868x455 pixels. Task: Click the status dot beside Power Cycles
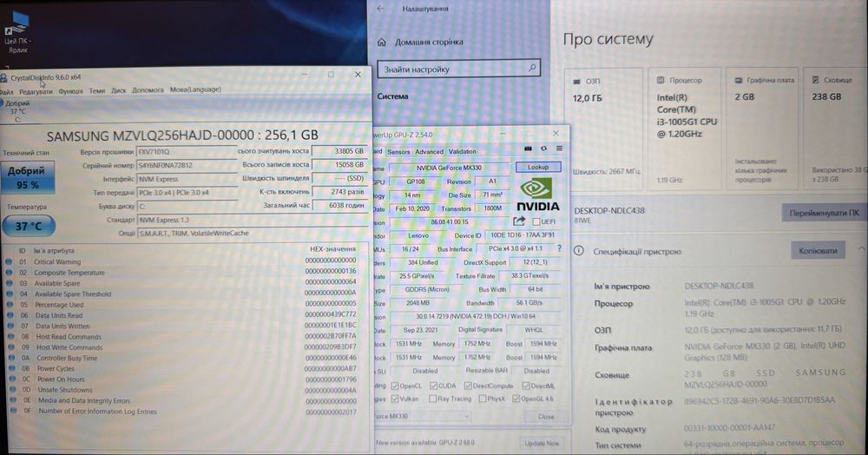coord(11,368)
